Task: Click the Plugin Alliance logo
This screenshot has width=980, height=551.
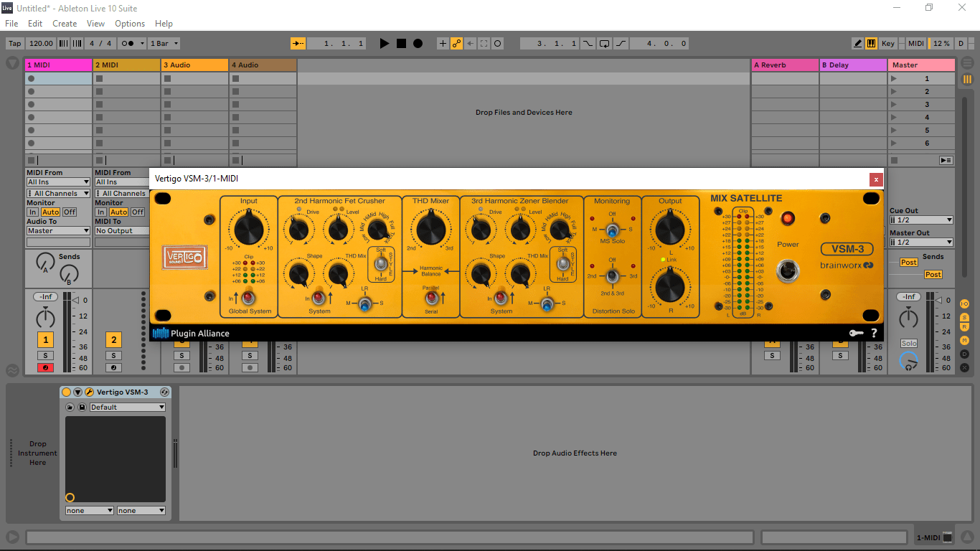Action: (191, 334)
